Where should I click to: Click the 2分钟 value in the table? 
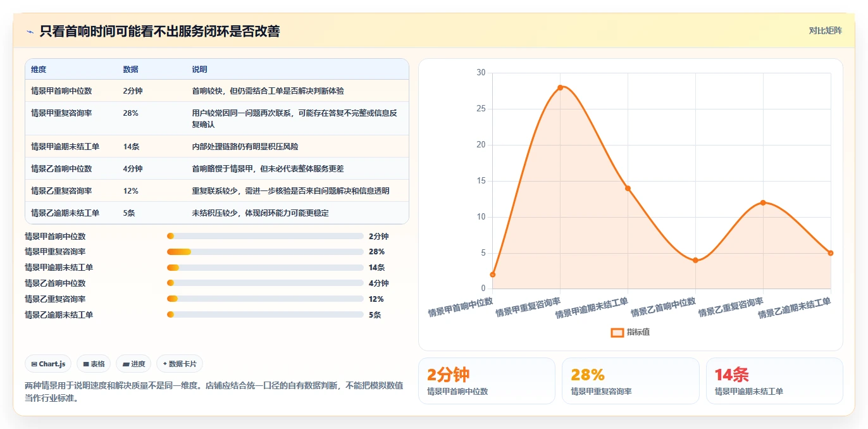click(133, 91)
